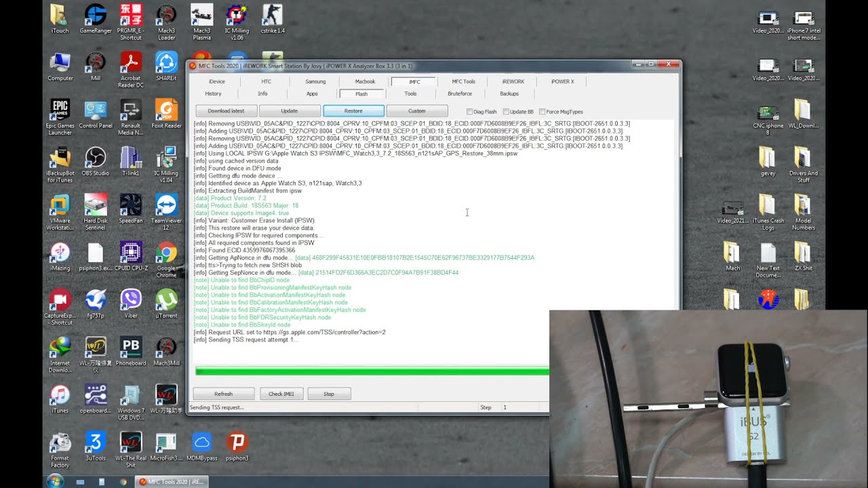Screen dimensions: 868x488
Task: Open the µTorrent desktop icon
Action: 167,304
